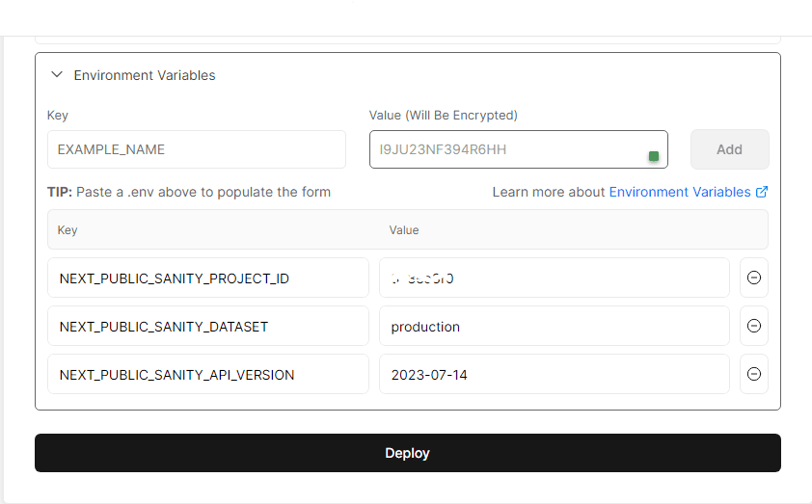Image resolution: width=812 pixels, height=504 pixels.
Task: Click the Deploy button
Action: [x=407, y=453]
